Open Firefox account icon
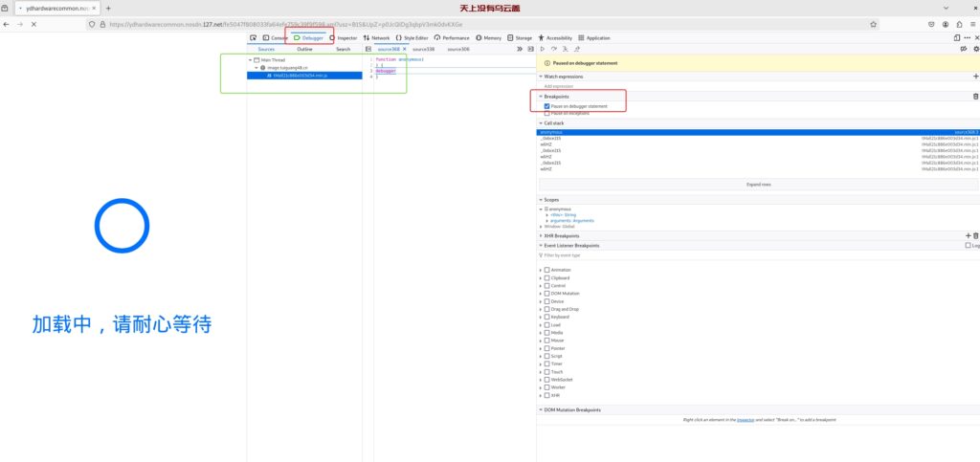Screen dimensions: 980x462 click(945, 24)
